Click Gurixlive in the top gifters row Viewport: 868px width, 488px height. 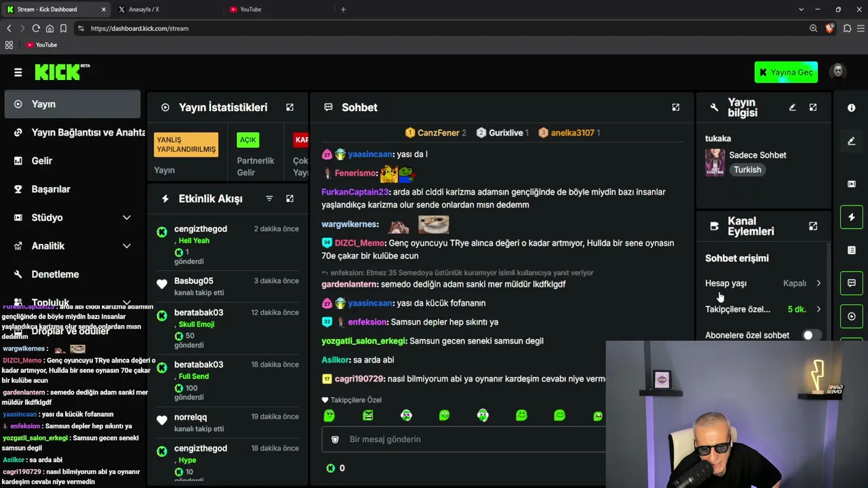pyautogui.click(x=506, y=133)
